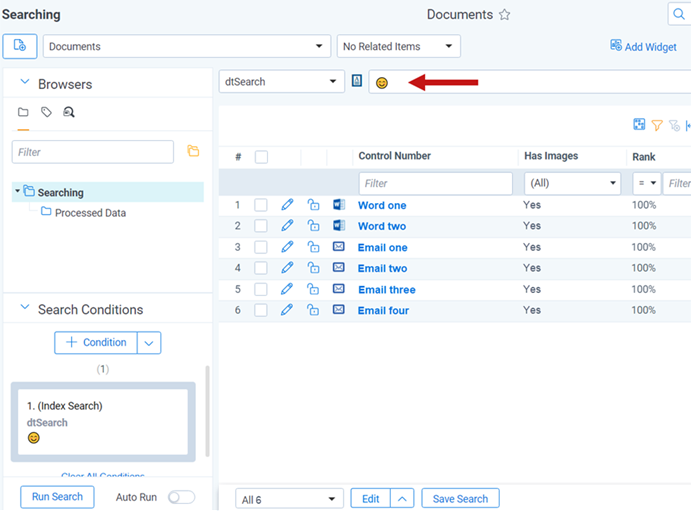Collapse the Browsers section chevron
691x511 pixels.
tap(25, 82)
